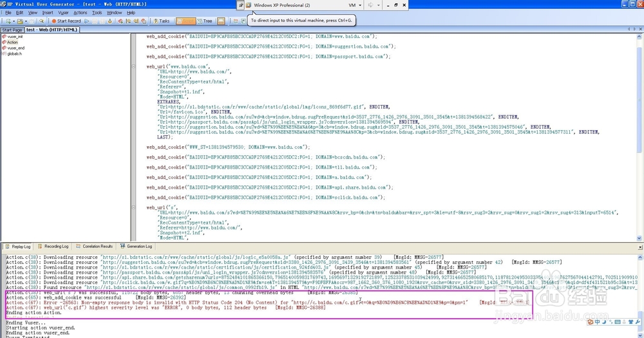The height and width of the screenshot is (338, 644).
Task: Open the VM dropdown menu
Action: [355, 5]
